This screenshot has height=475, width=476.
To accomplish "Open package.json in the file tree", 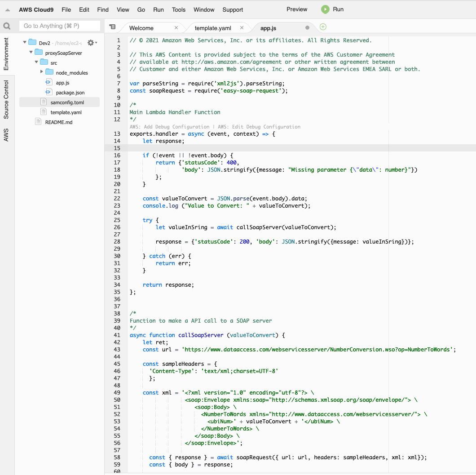I will point(70,93).
